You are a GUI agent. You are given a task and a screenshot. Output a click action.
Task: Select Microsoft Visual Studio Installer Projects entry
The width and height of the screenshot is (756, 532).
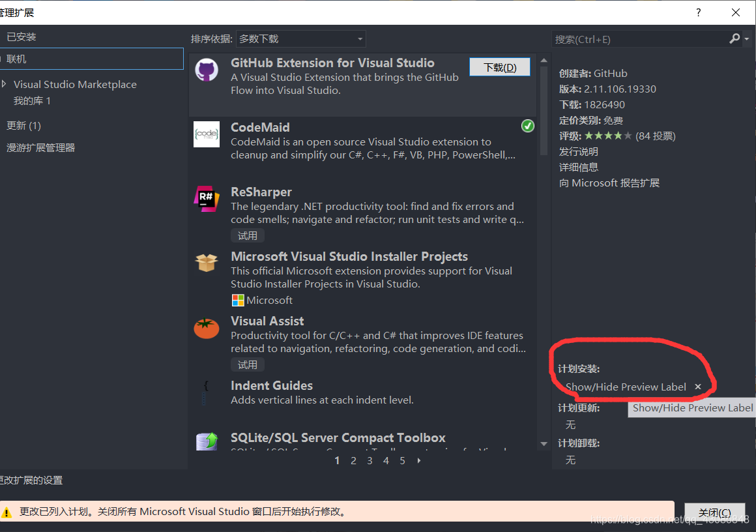pos(362,279)
